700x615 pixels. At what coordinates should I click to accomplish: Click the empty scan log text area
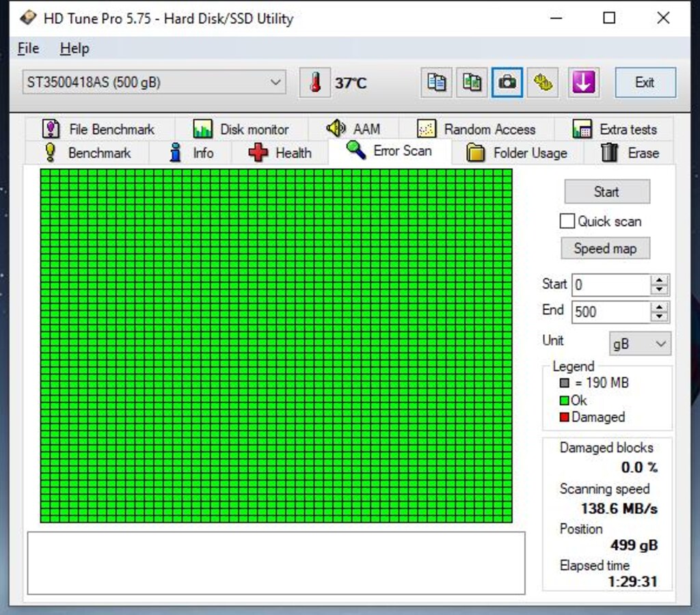coord(276,563)
